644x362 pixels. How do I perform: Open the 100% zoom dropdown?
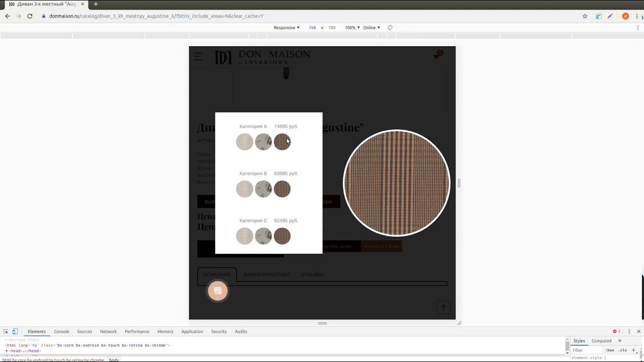352,28
